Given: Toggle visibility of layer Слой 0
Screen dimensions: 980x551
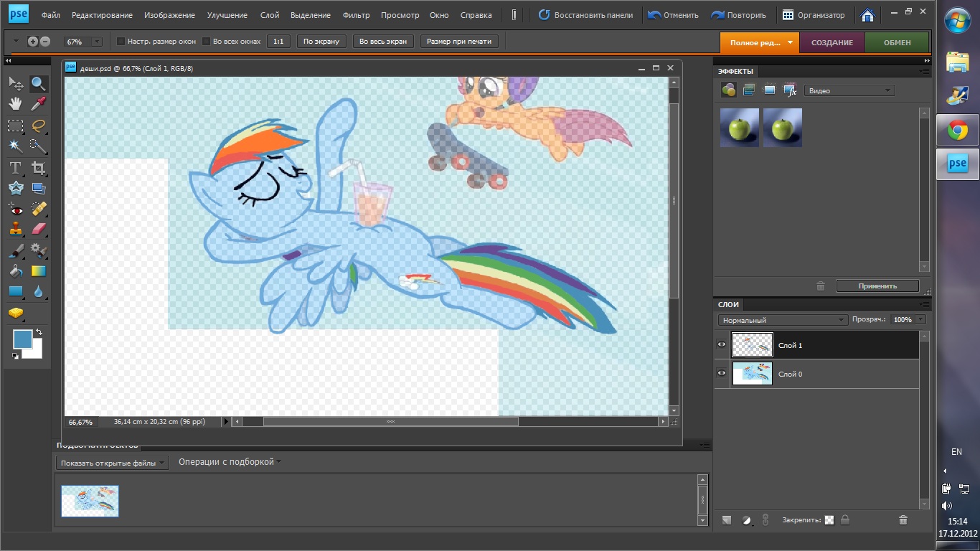Looking at the screenshot, I should click(722, 374).
